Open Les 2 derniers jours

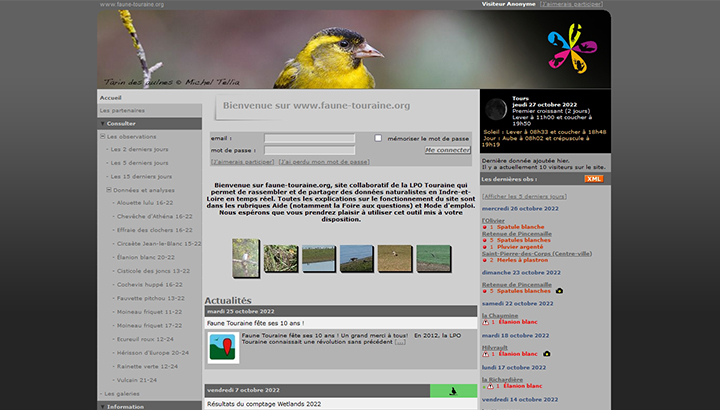139,149
